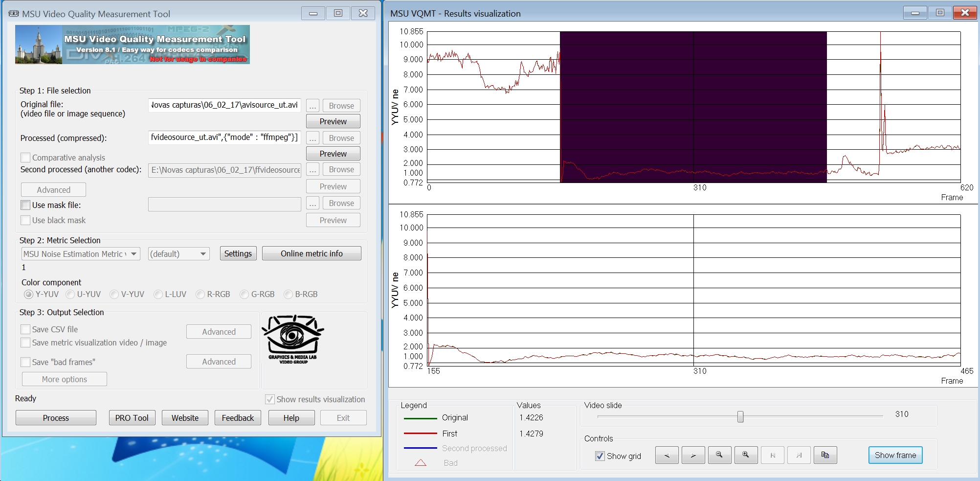Close the Results visualization window

965,13
